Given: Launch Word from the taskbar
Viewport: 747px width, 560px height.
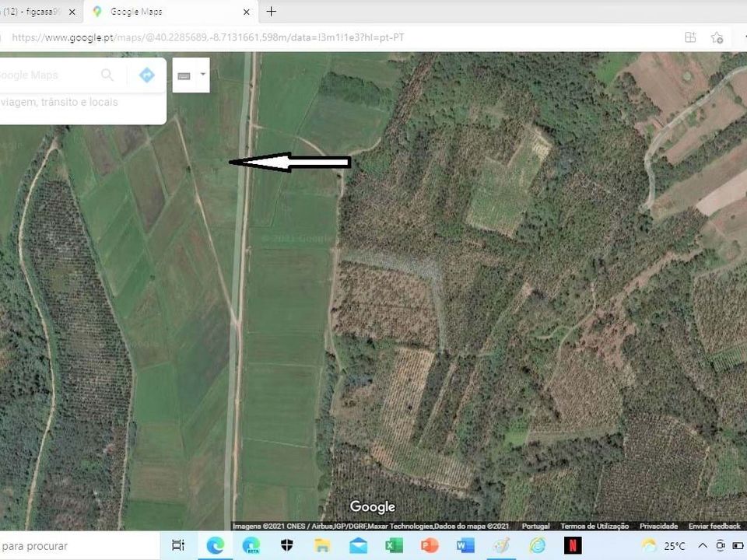Looking at the screenshot, I should 465,545.
